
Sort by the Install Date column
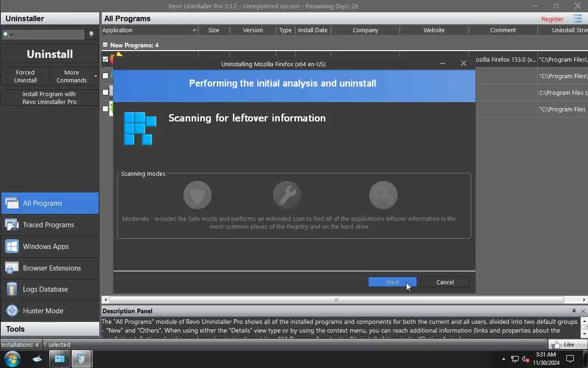pyautogui.click(x=312, y=30)
